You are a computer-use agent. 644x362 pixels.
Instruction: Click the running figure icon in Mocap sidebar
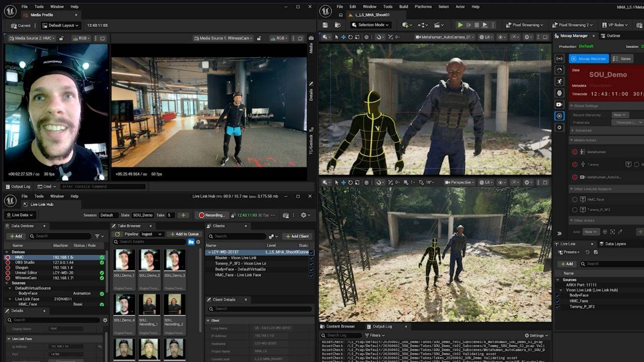[559, 81]
